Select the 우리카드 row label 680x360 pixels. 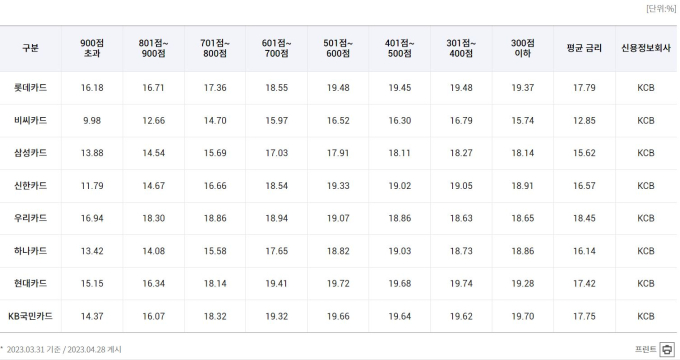tap(30, 218)
